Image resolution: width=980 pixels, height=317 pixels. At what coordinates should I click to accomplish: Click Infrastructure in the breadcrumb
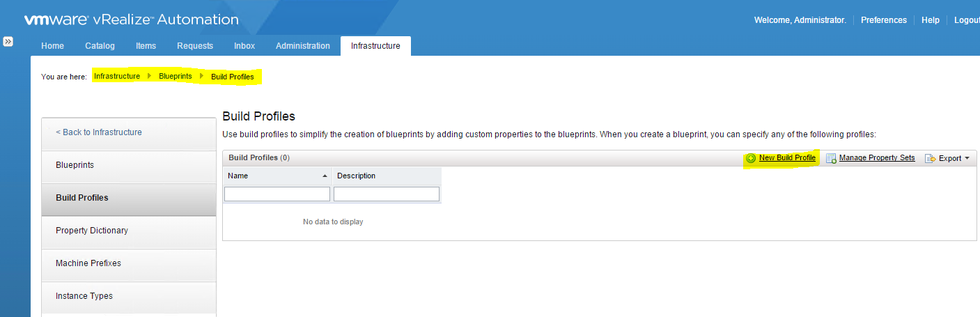coord(117,76)
